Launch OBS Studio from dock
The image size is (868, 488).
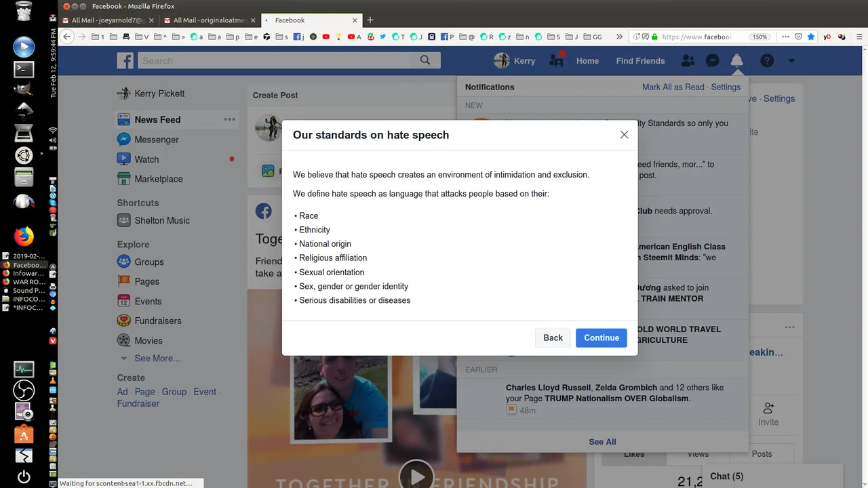(24, 390)
